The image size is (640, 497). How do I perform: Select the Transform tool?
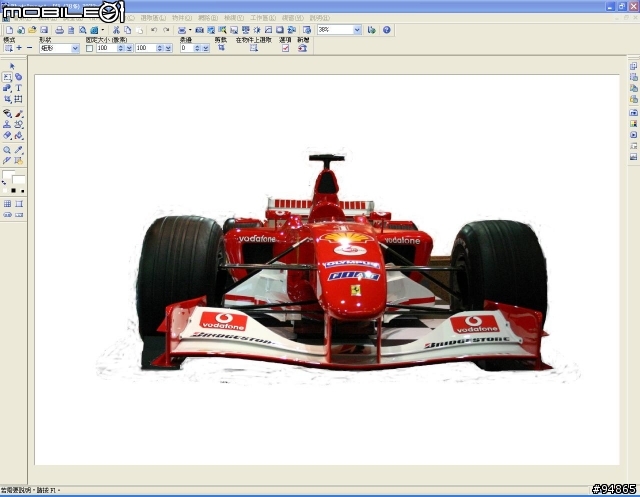[18, 99]
